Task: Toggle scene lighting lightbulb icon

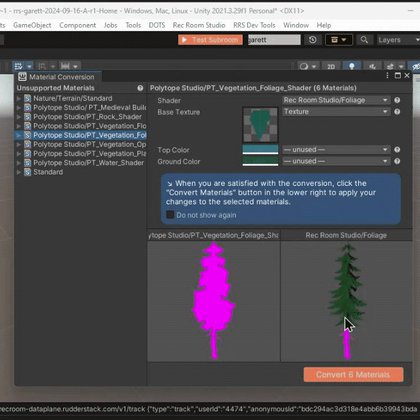Action: (x=352, y=66)
